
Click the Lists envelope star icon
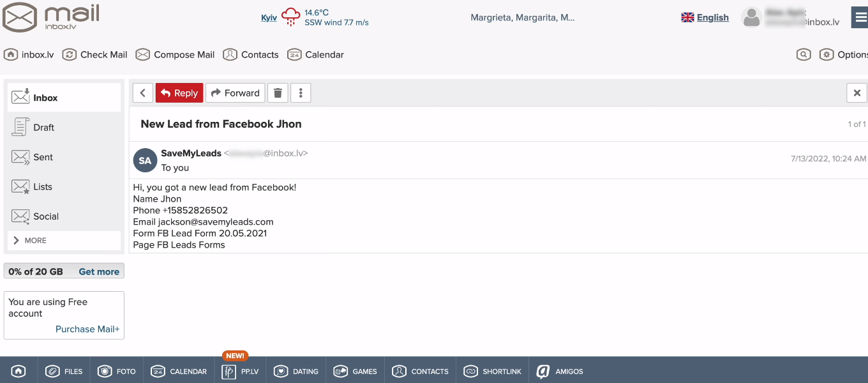pos(21,186)
